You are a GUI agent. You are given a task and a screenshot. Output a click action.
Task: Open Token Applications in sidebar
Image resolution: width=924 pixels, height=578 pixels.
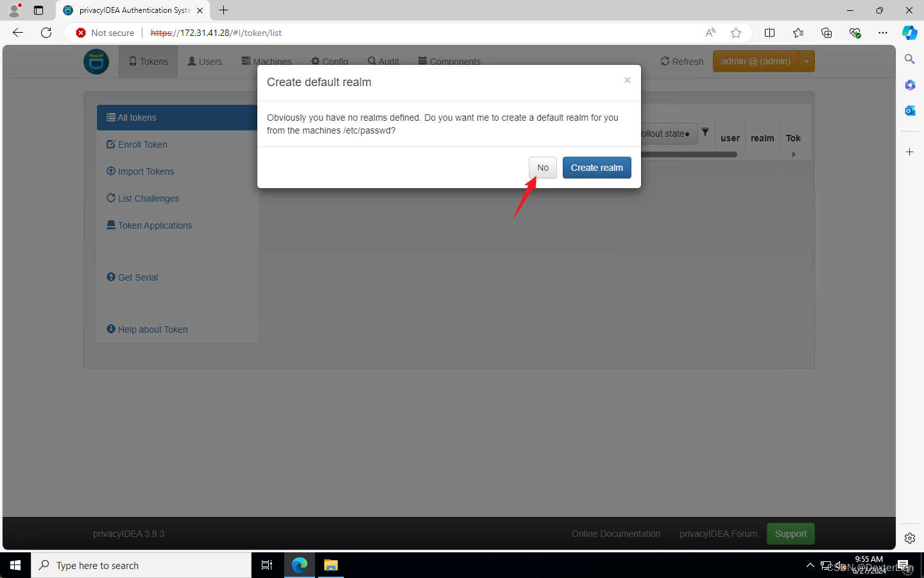(150, 225)
